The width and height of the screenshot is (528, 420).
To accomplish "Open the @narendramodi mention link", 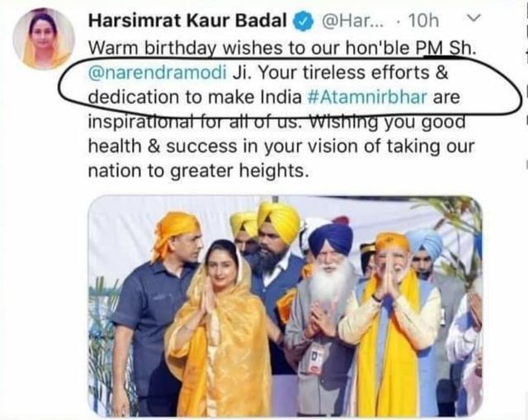I will click(158, 73).
